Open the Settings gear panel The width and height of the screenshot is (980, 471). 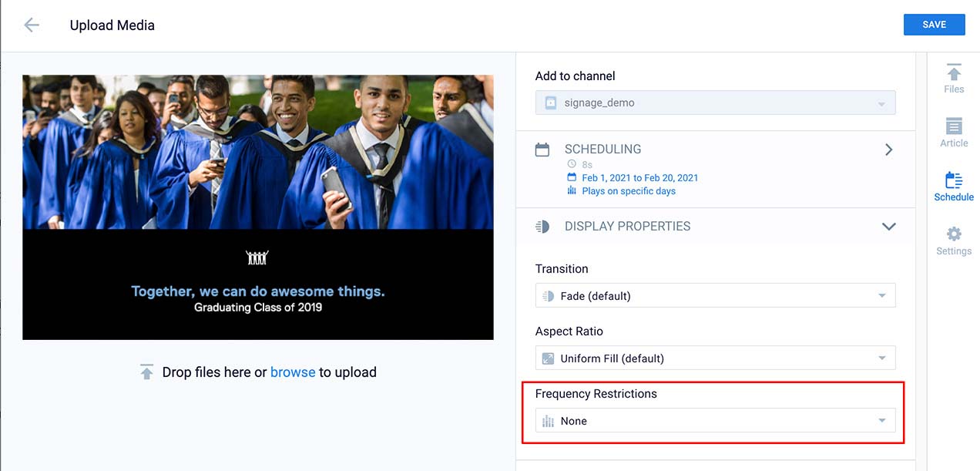coord(954,241)
